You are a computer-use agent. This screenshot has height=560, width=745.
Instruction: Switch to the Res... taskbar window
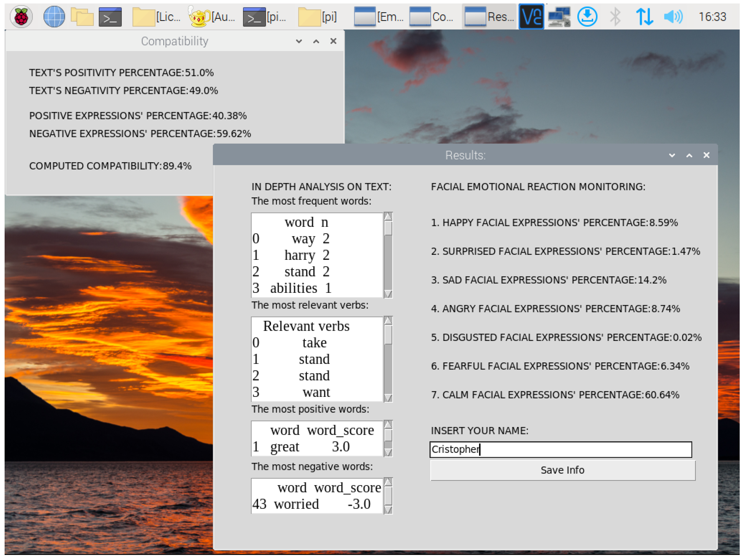489,17
